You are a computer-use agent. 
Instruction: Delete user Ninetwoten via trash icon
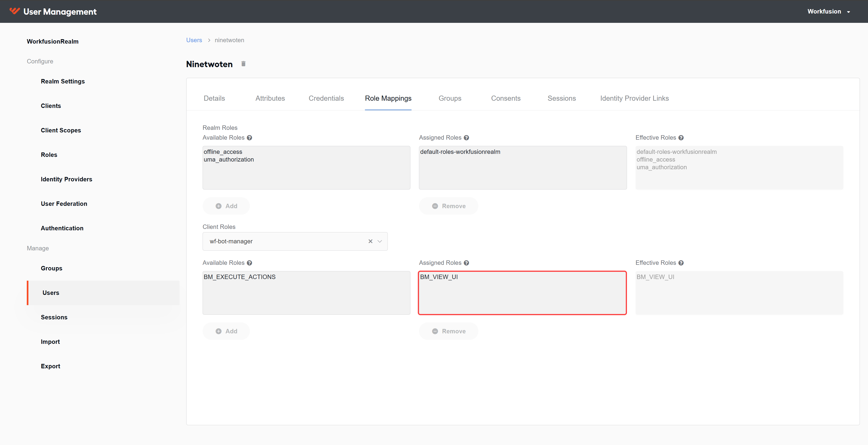(243, 64)
